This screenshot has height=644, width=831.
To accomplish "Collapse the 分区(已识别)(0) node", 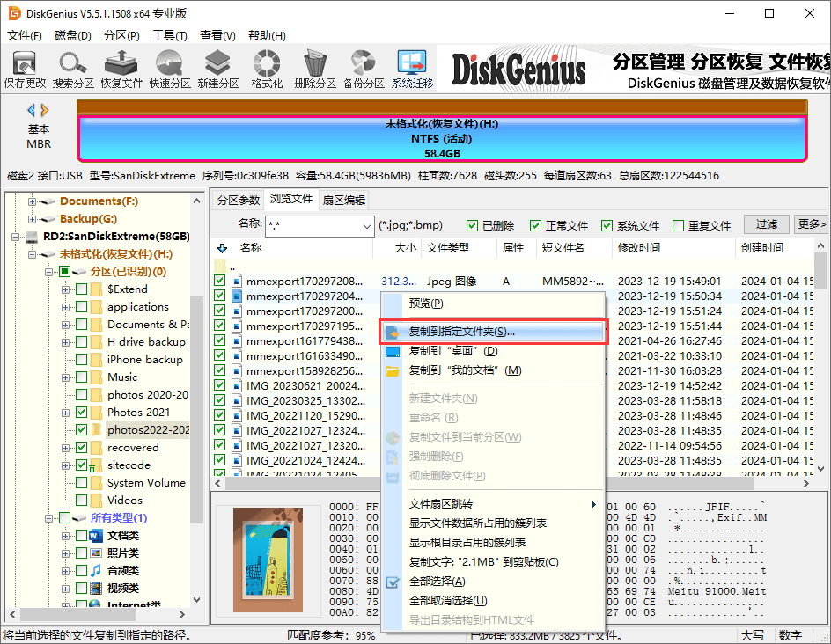I will pos(48,272).
